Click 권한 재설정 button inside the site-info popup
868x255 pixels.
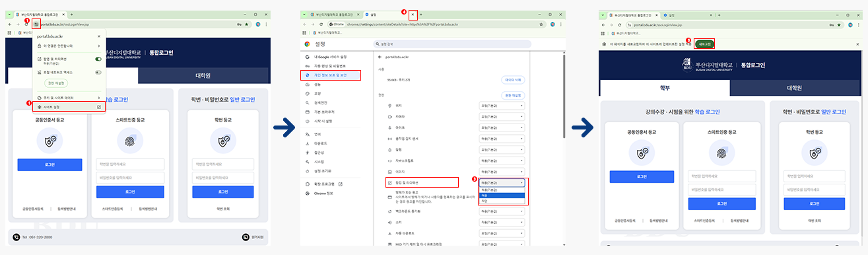pos(55,83)
